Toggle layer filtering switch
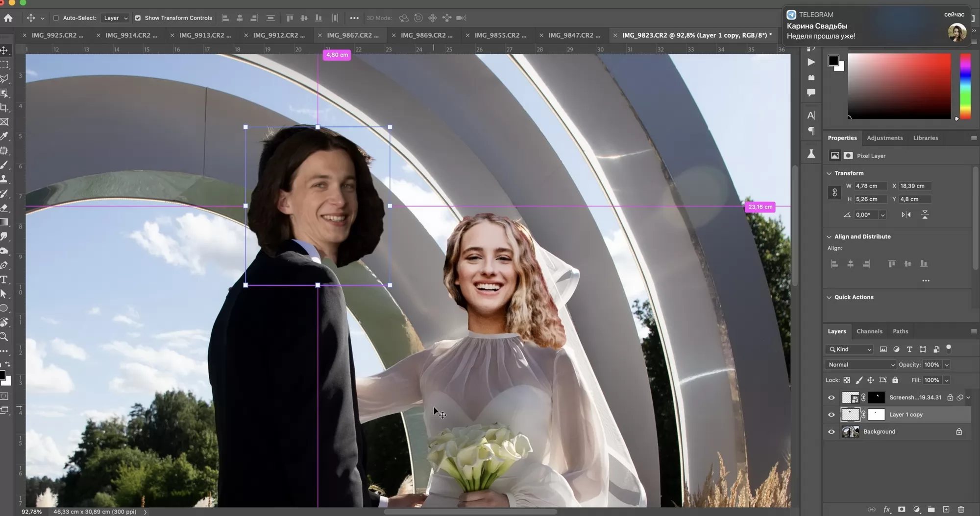 (x=949, y=349)
